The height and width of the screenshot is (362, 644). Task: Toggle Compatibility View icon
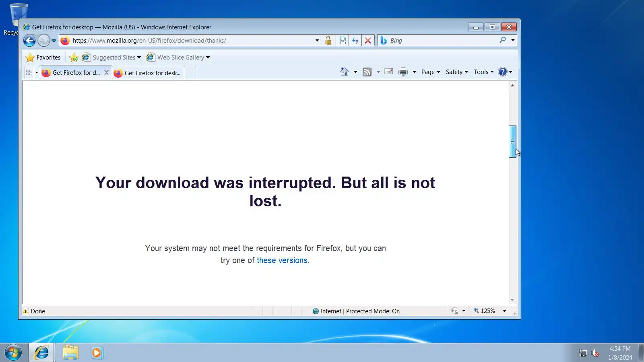coord(343,41)
